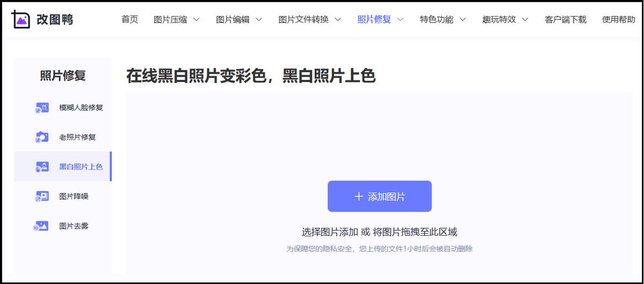This screenshot has width=644, height=284.
Task: Open the 客户端下载 page
Action: [x=565, y=20]
